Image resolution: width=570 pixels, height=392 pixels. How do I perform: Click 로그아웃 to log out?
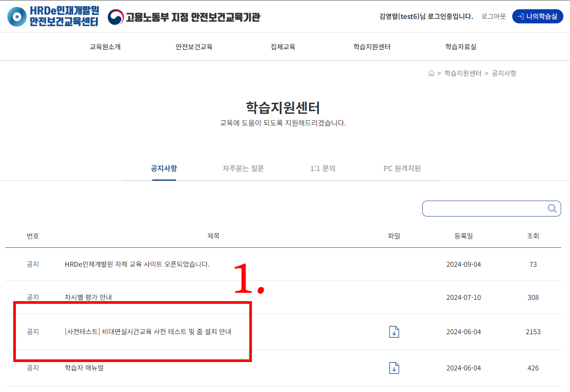coord(493,16)
